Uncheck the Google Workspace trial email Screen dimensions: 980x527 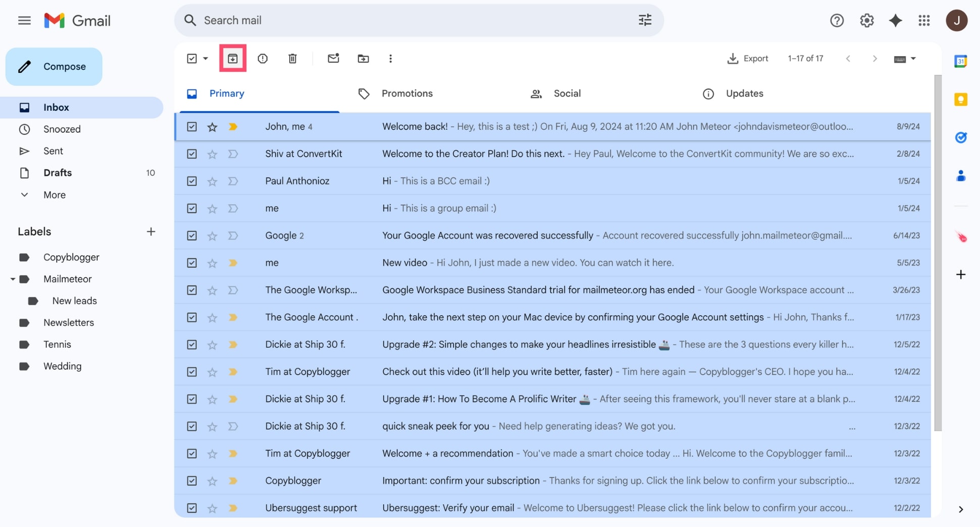coord(192,291)
